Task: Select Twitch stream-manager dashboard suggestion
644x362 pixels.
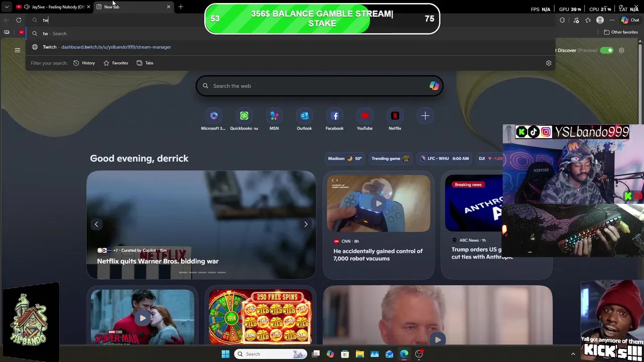Action: [290, 47]
